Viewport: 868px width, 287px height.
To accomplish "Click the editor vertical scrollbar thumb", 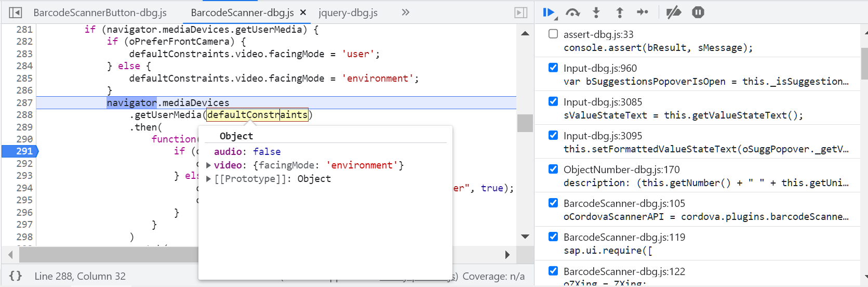I will tap(525, 123).
